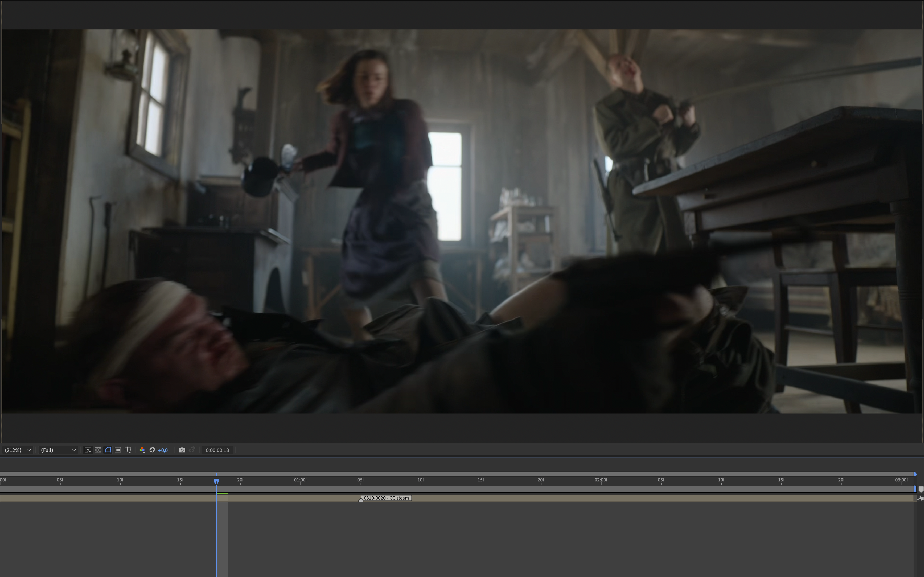Click the work area end handle
The width and height of the screenshot is (924, 577).
(915, 489)
